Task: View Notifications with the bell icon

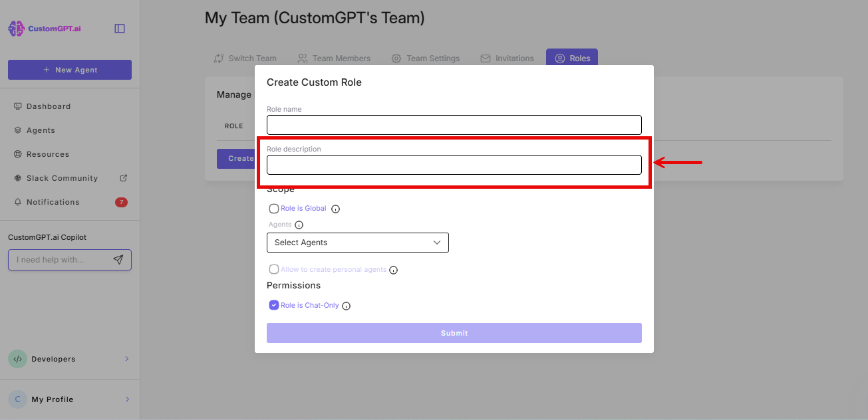Action: 52,201
